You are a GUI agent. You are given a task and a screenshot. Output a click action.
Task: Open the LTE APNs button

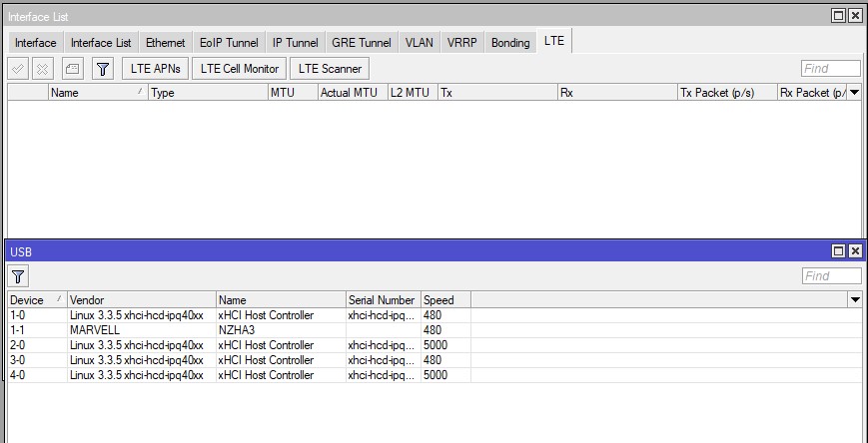click(x=156, y=69)
